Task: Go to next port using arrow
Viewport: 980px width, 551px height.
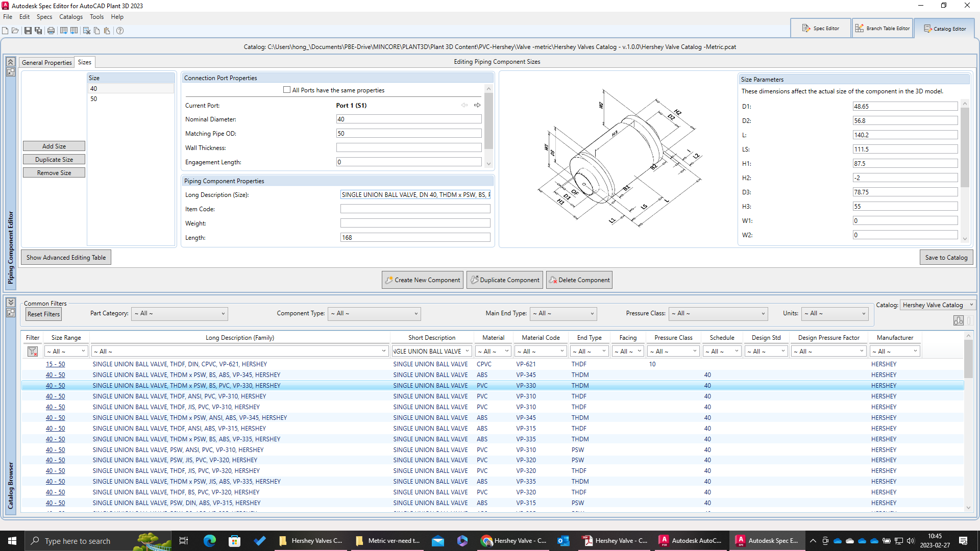Action: click(x=477, y=105)
